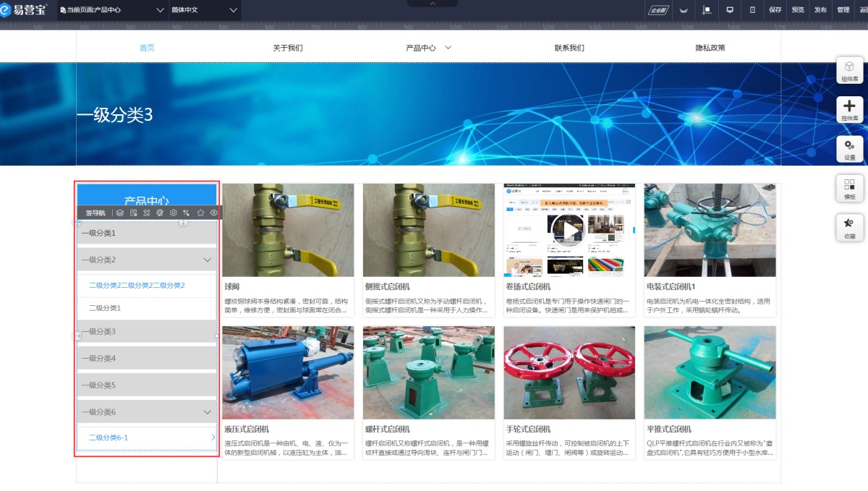Viewport: 868px width, 491px height.
Task: Select 一级分类2 in the sidebar
Action: [x=147, y=260]
